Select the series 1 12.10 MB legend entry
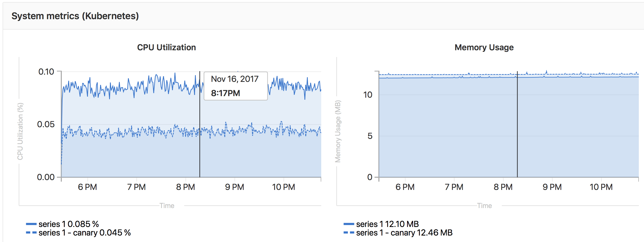Image resolution: width=644 pixels, height=242 pixels. point(387,224)
